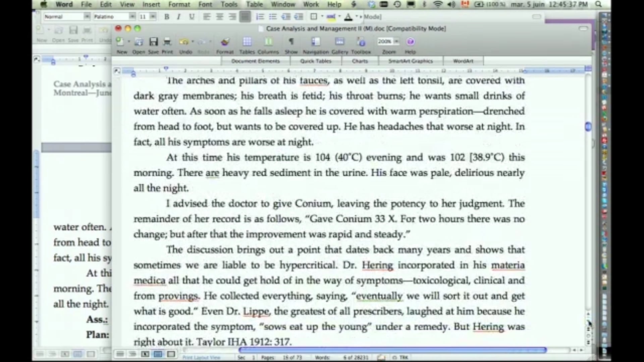Image resolution: width=644 pixels, height=362 pixels.
Task: Click the Save toolbar icon
Action: pos(153,42)
